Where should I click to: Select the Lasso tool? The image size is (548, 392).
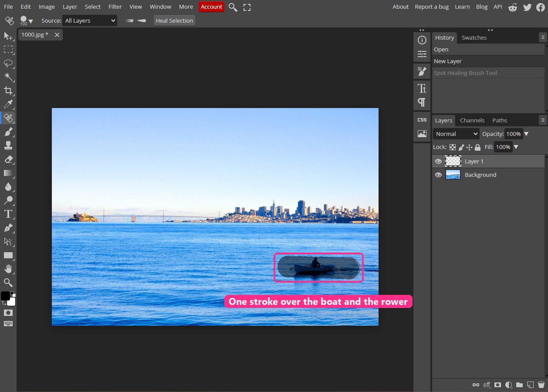[8, 64]
